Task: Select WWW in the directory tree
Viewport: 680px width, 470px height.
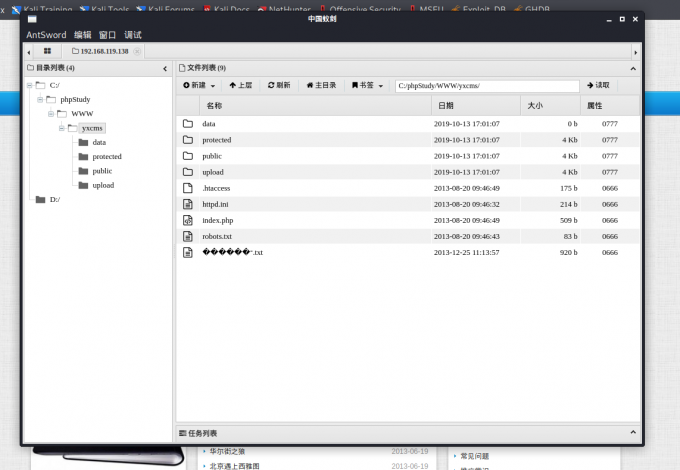Action: click(82, 114)
